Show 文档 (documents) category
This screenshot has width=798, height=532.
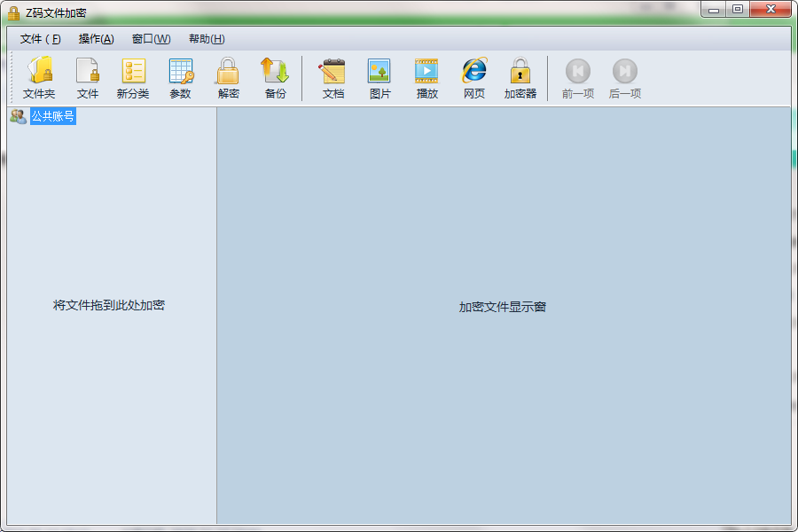332,78
